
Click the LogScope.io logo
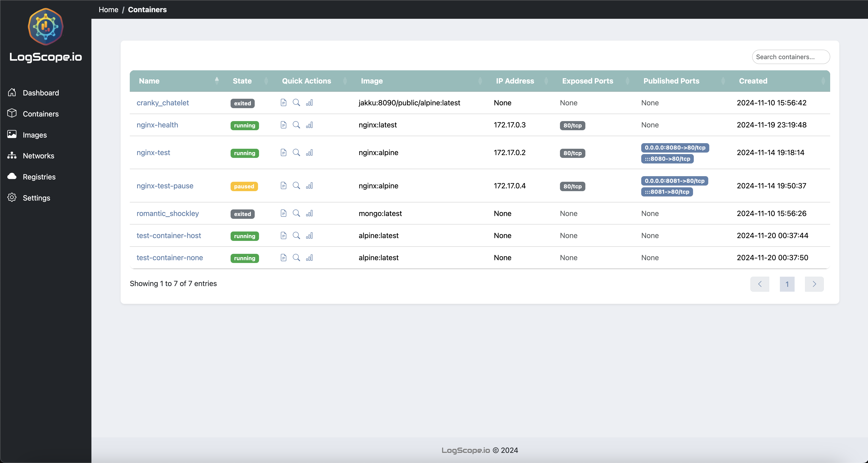[x=45, y=27]
